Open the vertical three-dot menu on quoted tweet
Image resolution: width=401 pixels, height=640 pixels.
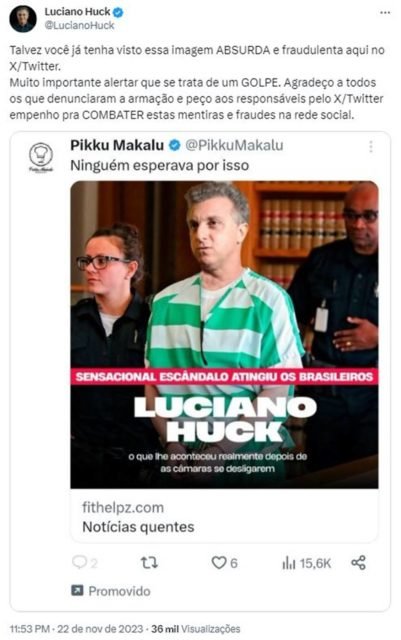click(x=371, y=147)
